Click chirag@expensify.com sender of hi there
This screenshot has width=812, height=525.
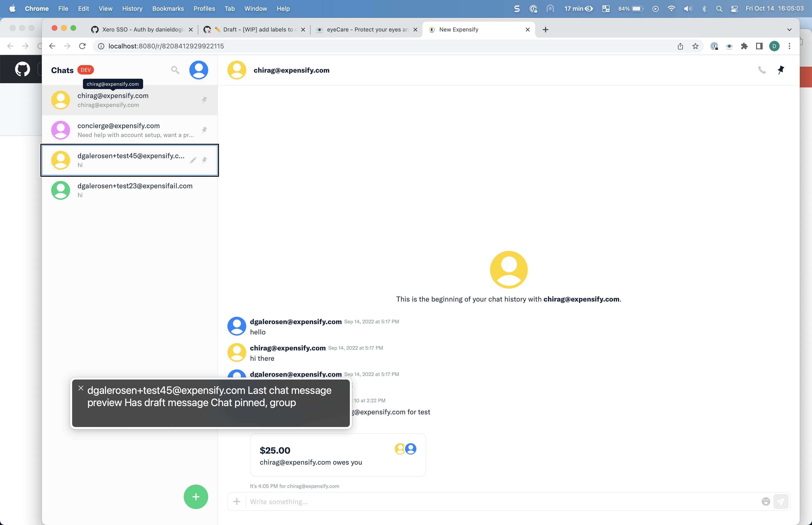click(x=288, y=348)
